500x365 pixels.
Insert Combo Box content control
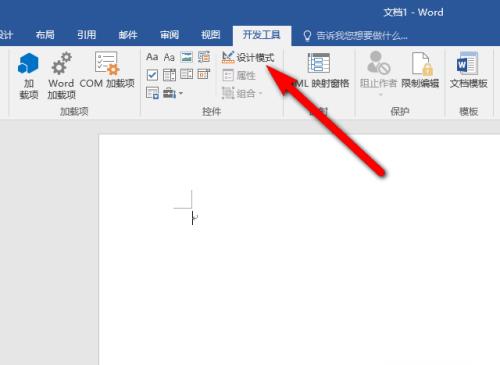click(x=169, y=75)
